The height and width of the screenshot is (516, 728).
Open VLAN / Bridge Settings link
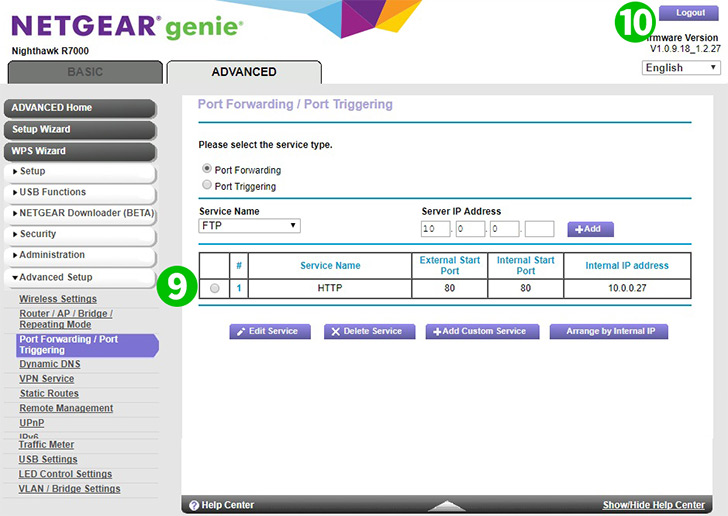click(x=69, y=489)
